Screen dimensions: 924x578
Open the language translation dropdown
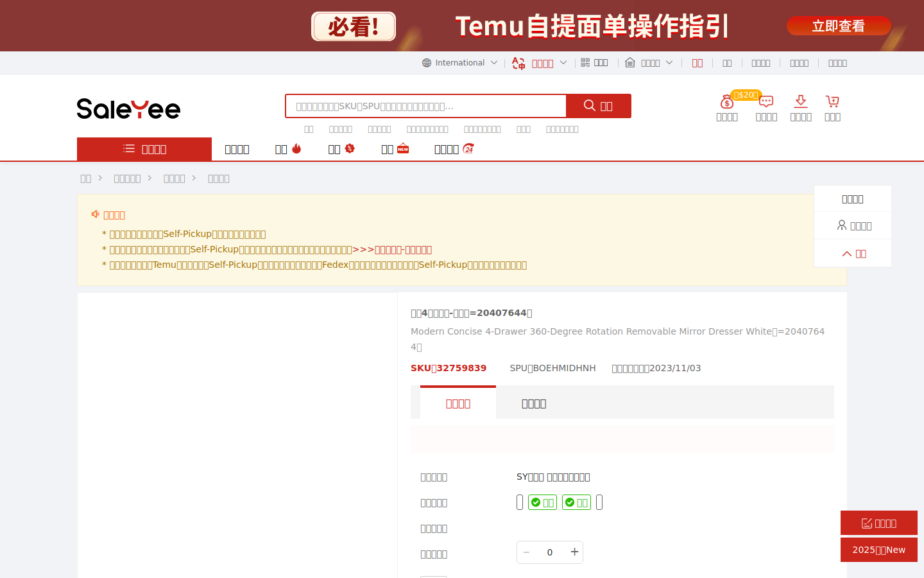pos(540,63)
